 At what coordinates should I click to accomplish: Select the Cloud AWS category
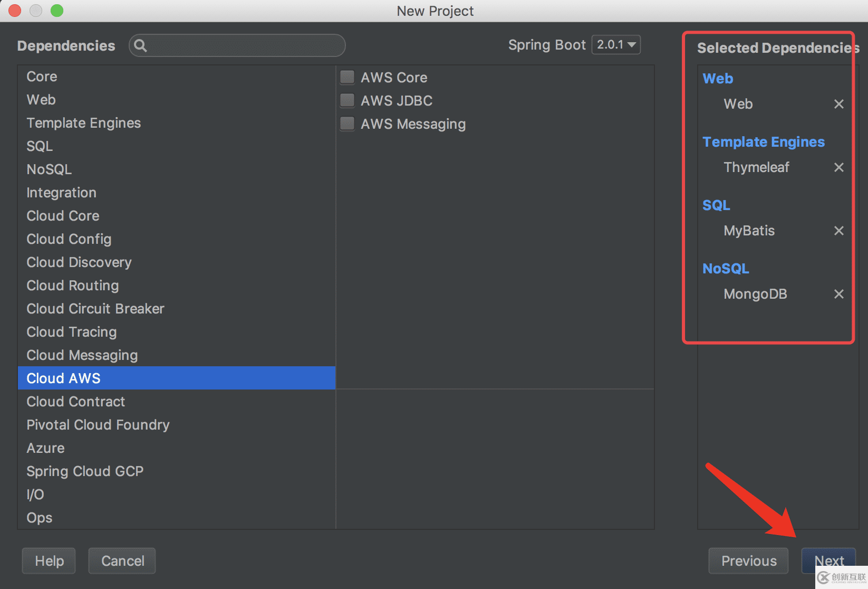coord(177,378)
